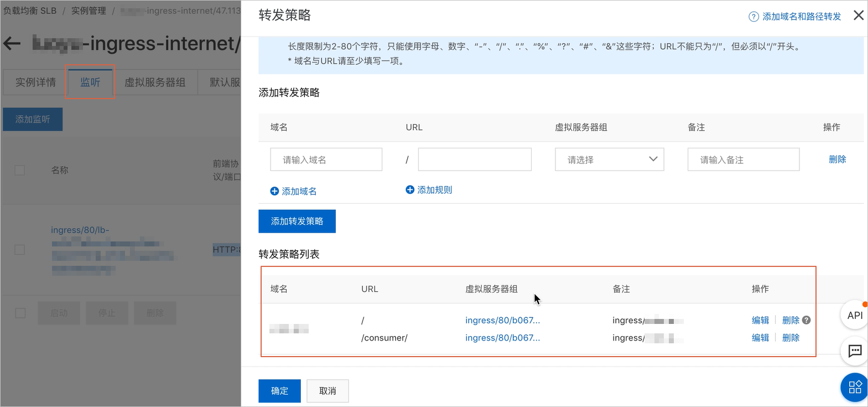This screenshot has height=407, width=868.
Task: Close the forwarding policy panel
Action: [858, 16]
